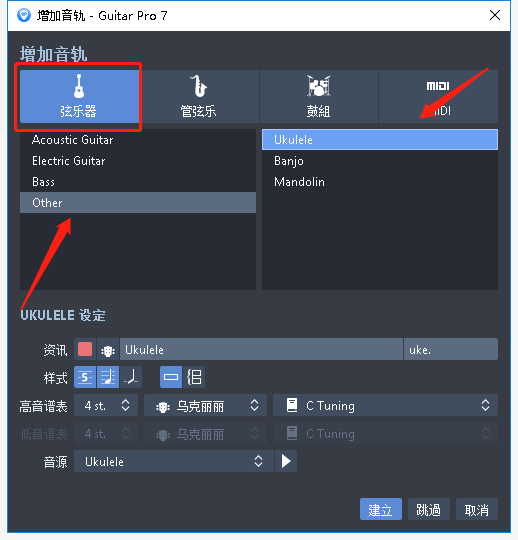Image resolution: width=518 pixels, height=540 pixels.
Task: Open the Ukulele sound source dropdown
Action: (x=174, y=461)
